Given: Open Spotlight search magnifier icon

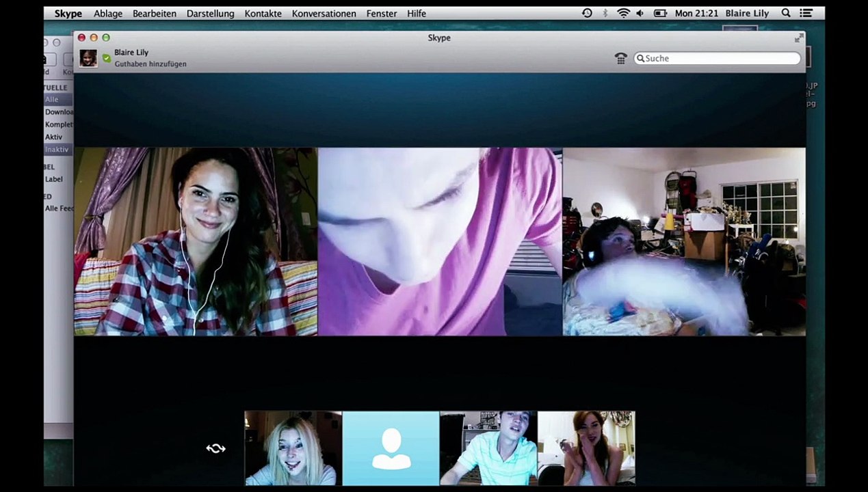Looking at the screenshot, I should (x=786, y=13).
